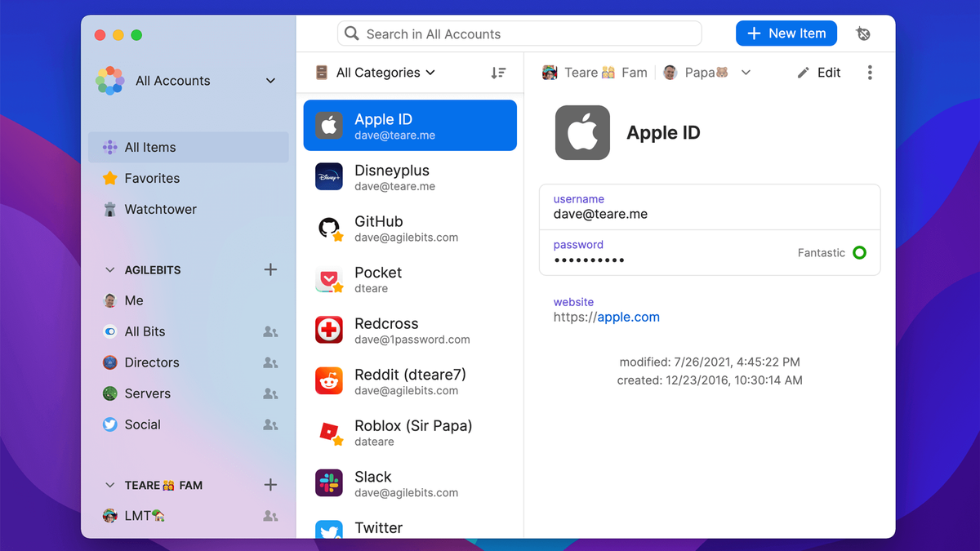980x551 pixels.
Task: Select All Items in sidebar
Action: (188, 147)
